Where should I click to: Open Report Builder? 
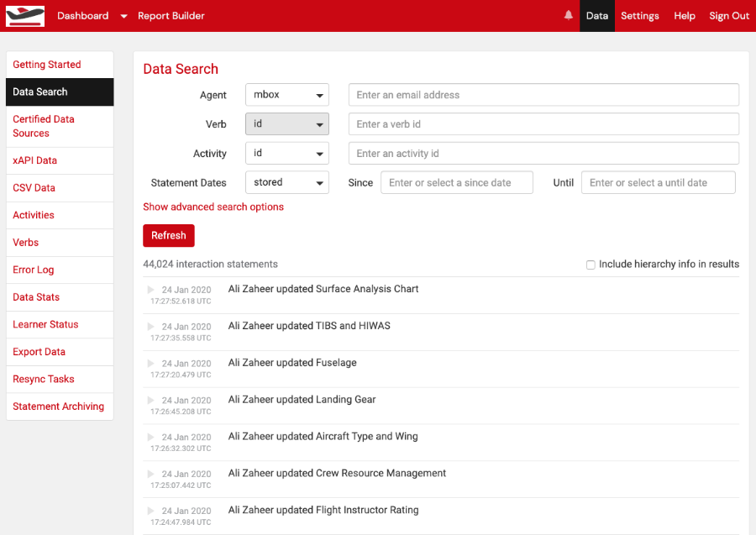tap(171, 16)
